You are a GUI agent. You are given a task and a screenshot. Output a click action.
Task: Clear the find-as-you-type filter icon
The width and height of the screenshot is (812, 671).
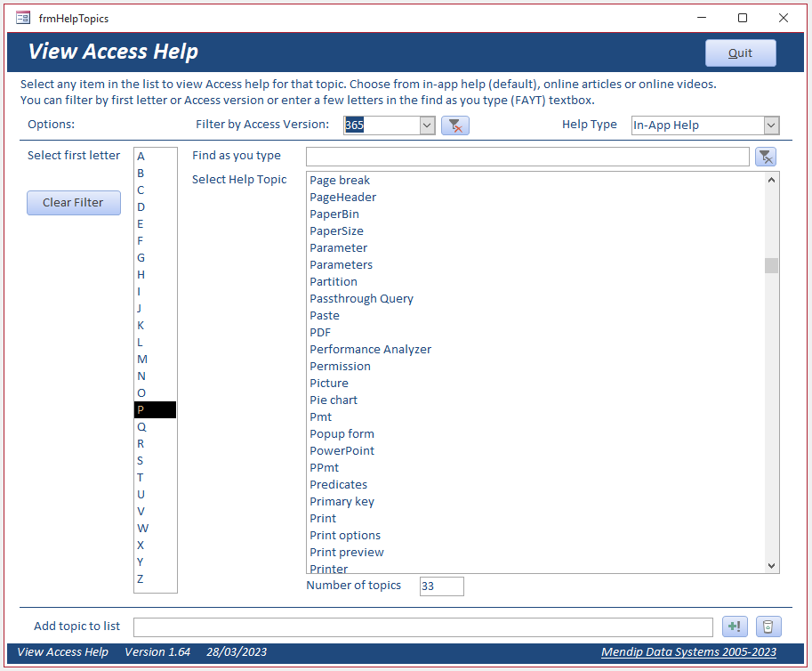click(766, 157)
